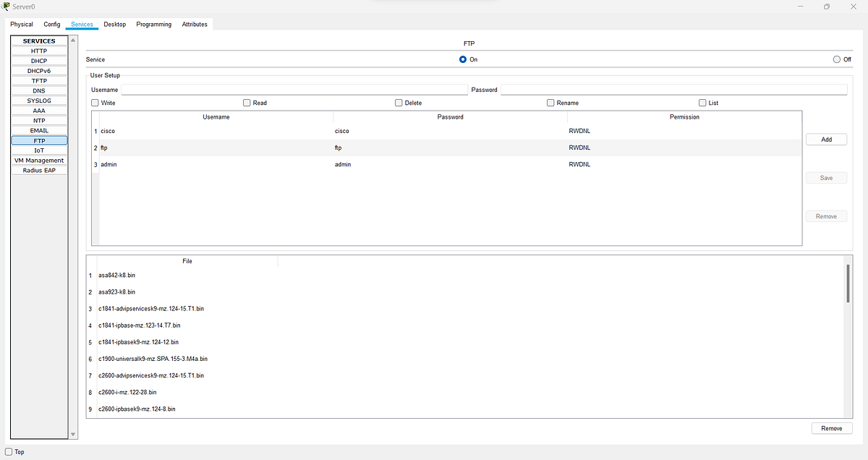This screenshot has width=868, height=460.
Task: Enable the Write permission
Action: point(95,103)
